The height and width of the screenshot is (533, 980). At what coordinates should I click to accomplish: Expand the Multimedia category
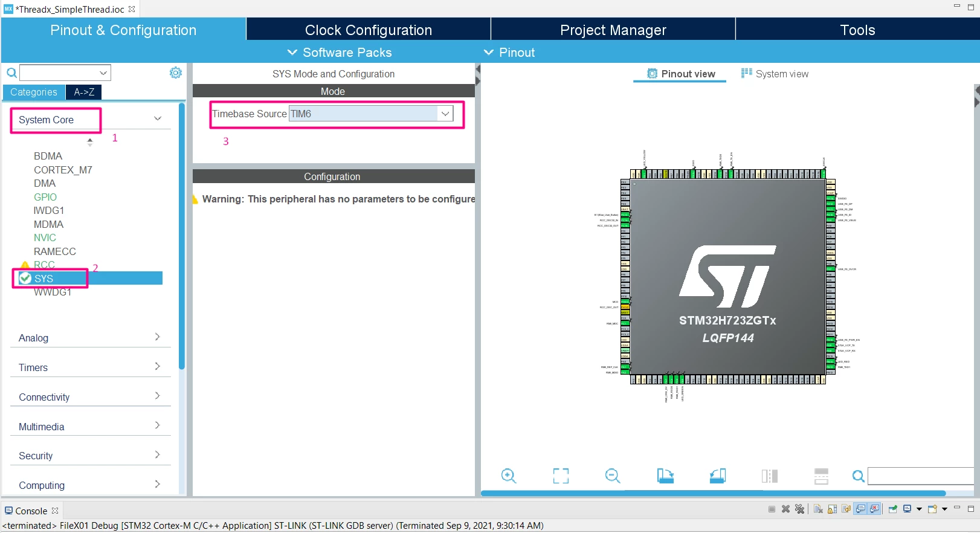click(x=91, y=426)
